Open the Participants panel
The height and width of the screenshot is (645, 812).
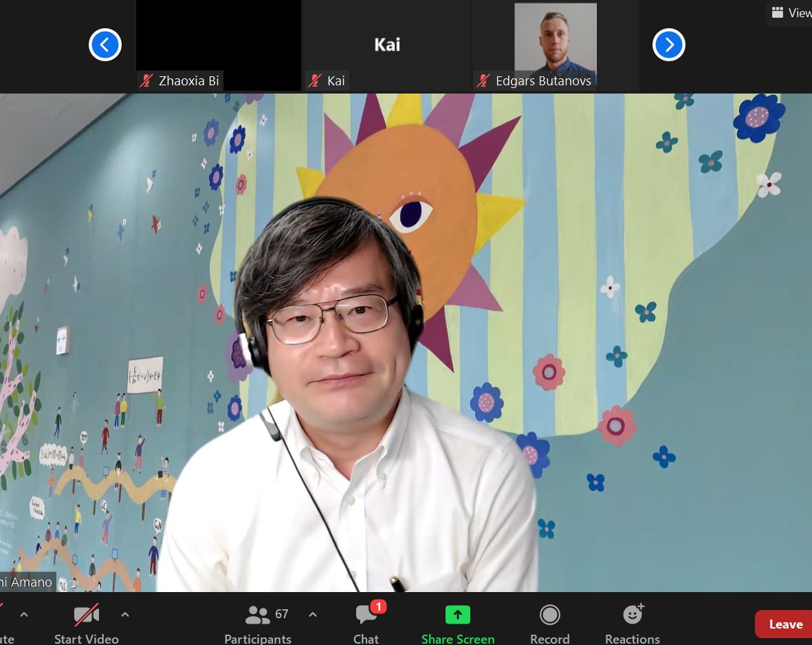point(258,624)
